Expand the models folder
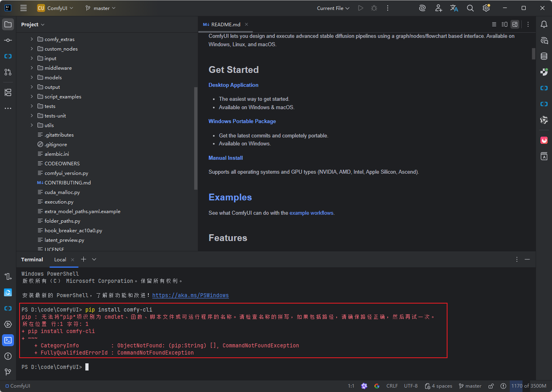Image resolution: width=552 pixels, height=392 pixels. 32,77
